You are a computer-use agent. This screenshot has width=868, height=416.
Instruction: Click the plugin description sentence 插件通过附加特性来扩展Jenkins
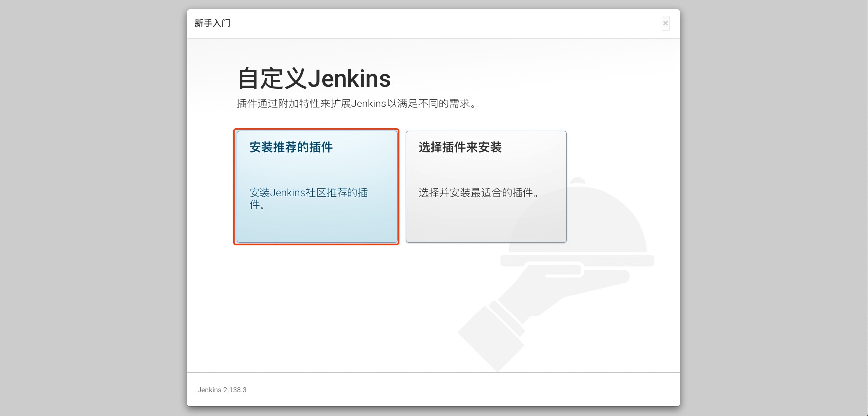356,104
